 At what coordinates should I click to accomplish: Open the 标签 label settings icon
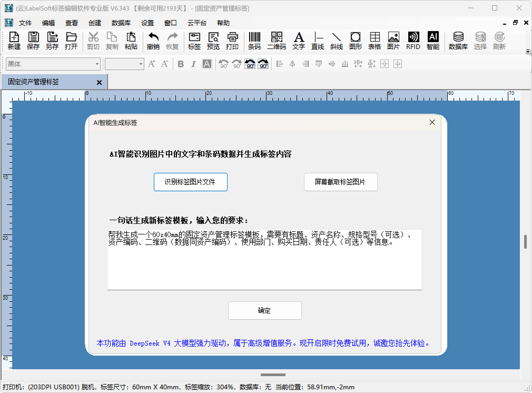tap(194, 41)
